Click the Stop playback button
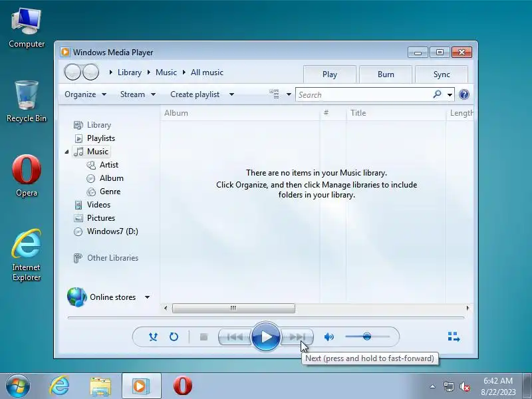Viewport: 532px width, 399px height. (x=203, y=337)
